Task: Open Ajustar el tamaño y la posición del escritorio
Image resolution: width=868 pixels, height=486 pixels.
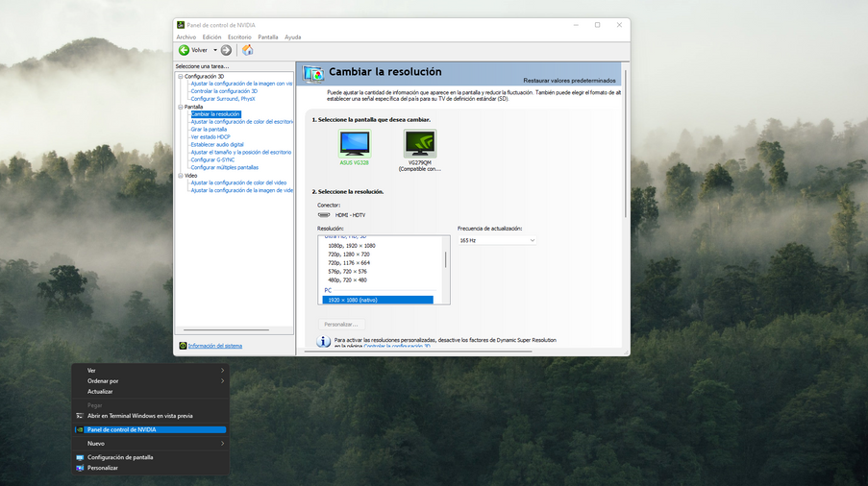Action: click(241, 152)
